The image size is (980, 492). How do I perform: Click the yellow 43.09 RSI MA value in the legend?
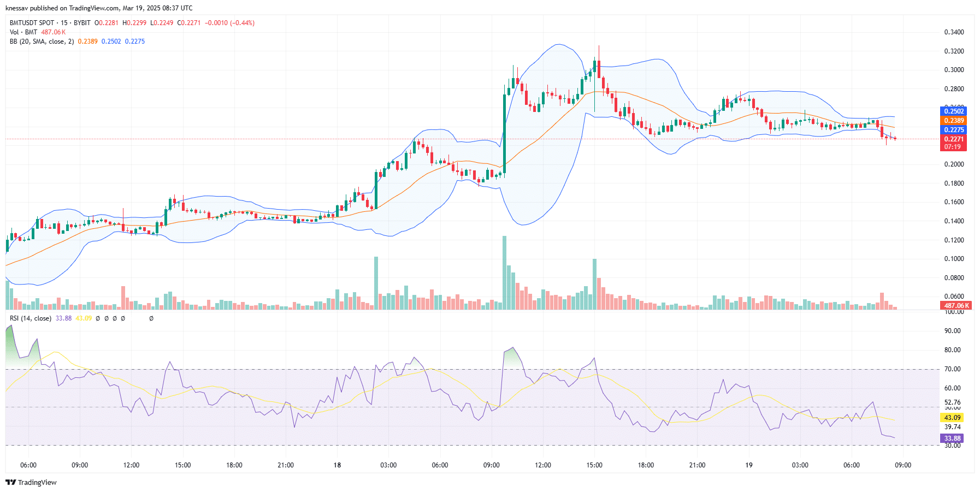84,318
